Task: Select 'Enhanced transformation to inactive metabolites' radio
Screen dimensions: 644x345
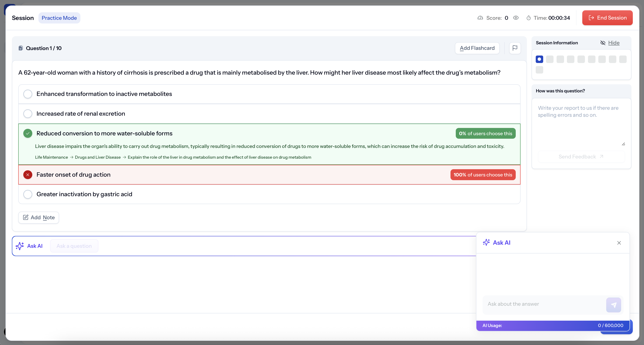Action: 28,94
